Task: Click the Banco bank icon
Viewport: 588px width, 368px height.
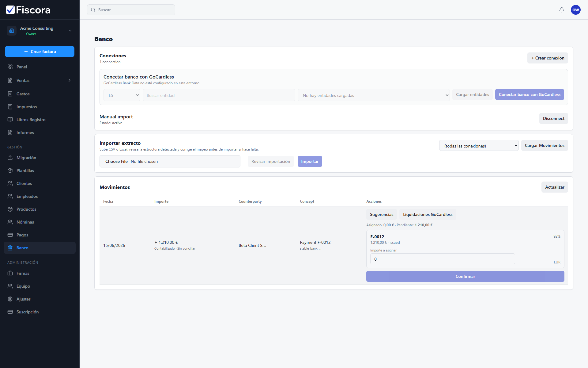Action: coord(10,248)
